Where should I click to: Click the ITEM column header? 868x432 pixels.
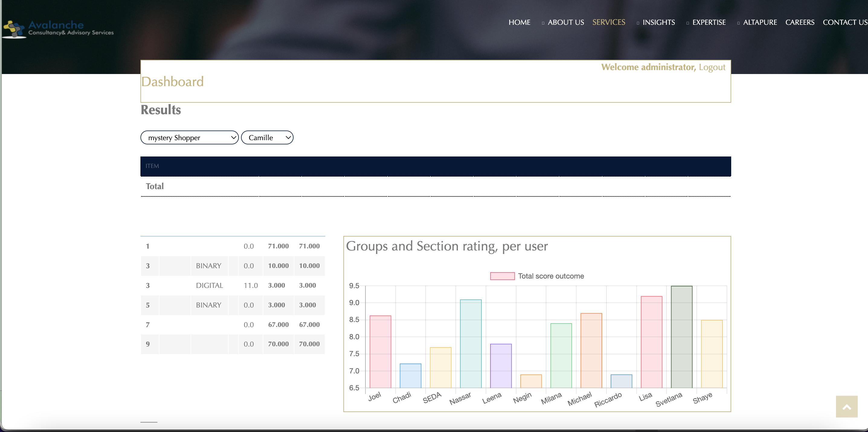(x=152, y=166)
